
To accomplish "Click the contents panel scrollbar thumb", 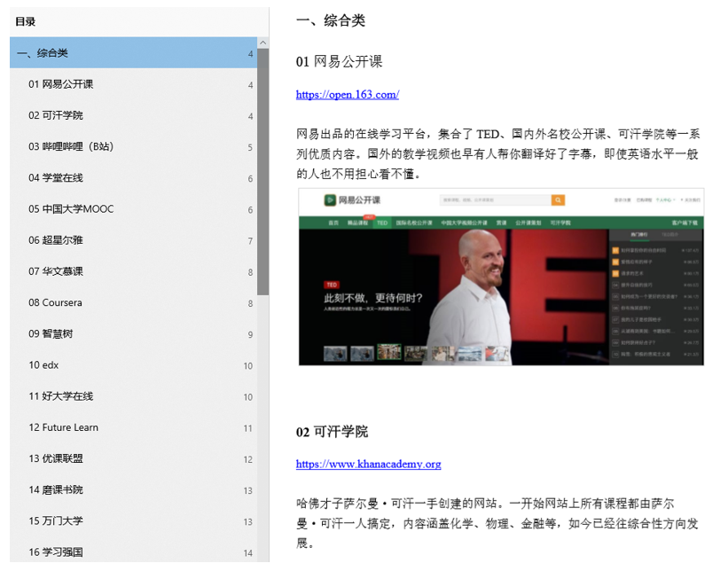I will [x=262, y=172].
